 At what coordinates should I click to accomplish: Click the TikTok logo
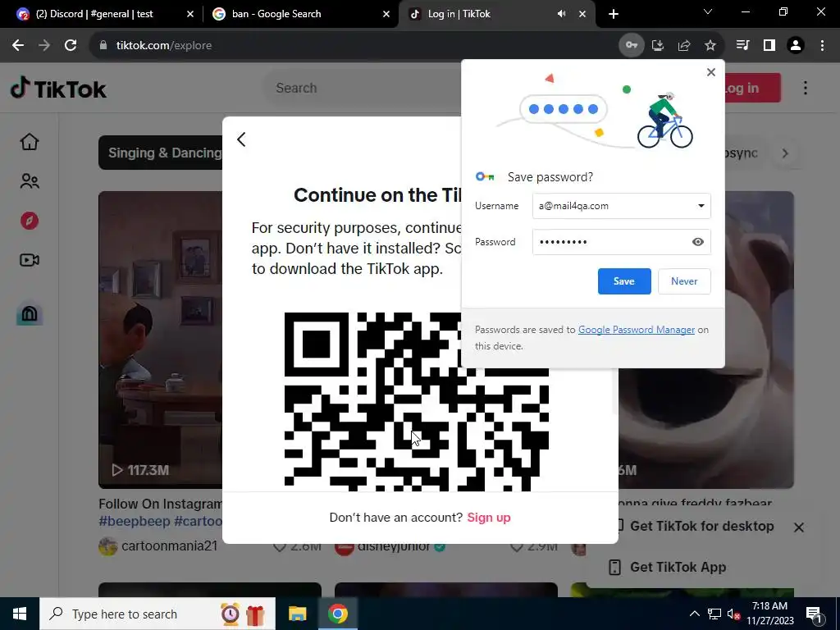coord(58,89)
